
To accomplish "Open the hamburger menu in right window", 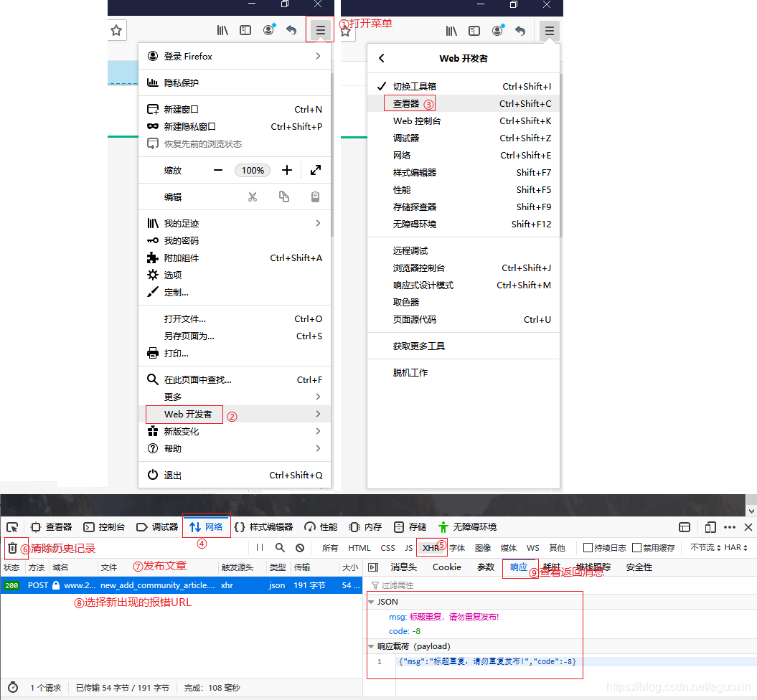I will tap(549, 31).
